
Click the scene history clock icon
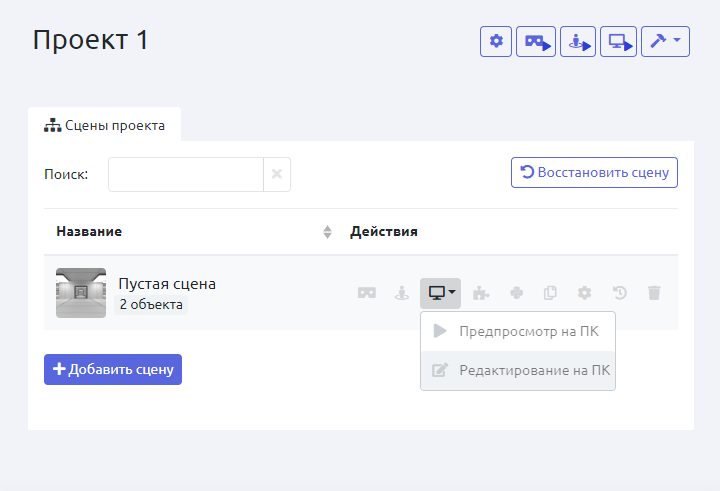pyautogui.click(x=620, y=293)
